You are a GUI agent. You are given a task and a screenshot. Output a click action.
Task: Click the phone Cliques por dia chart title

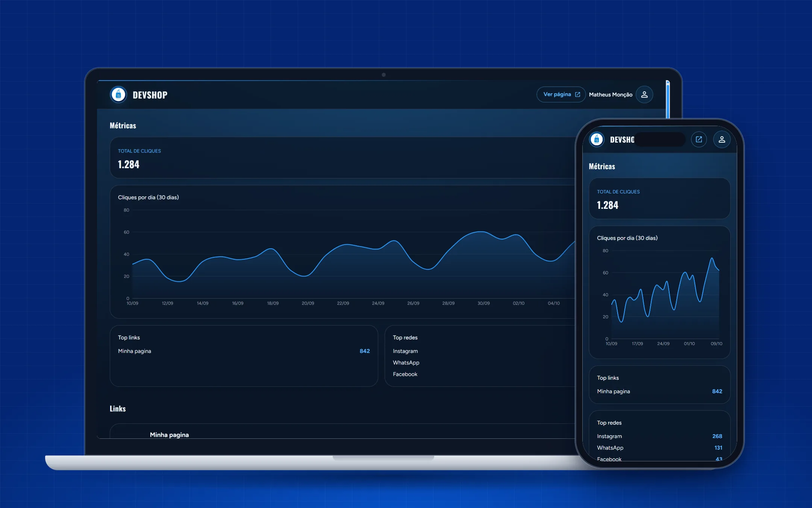627,238
